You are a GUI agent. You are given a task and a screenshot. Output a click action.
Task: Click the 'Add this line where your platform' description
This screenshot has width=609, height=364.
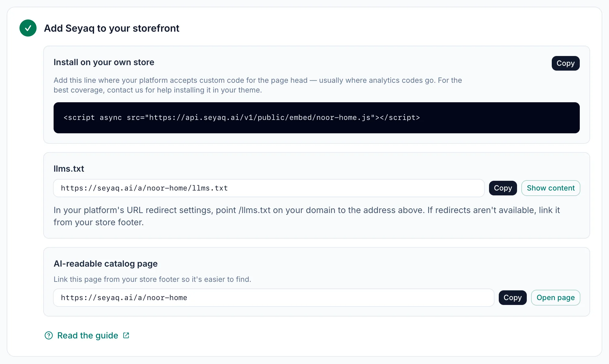point(258,85)
